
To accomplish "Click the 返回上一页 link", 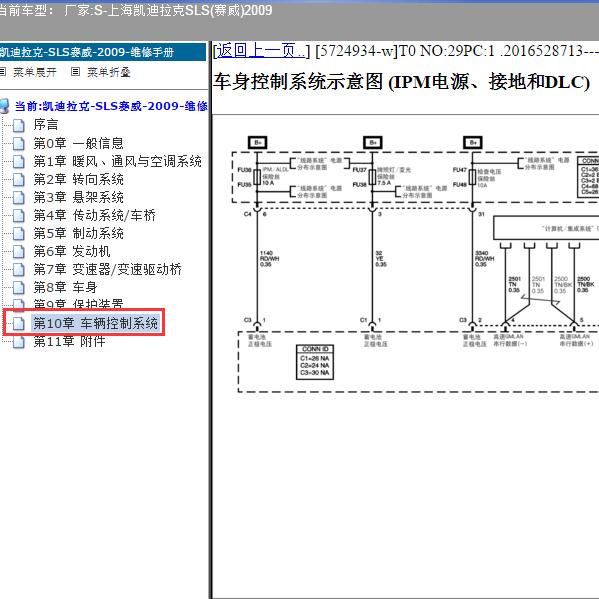I will [x=261, y=50].
